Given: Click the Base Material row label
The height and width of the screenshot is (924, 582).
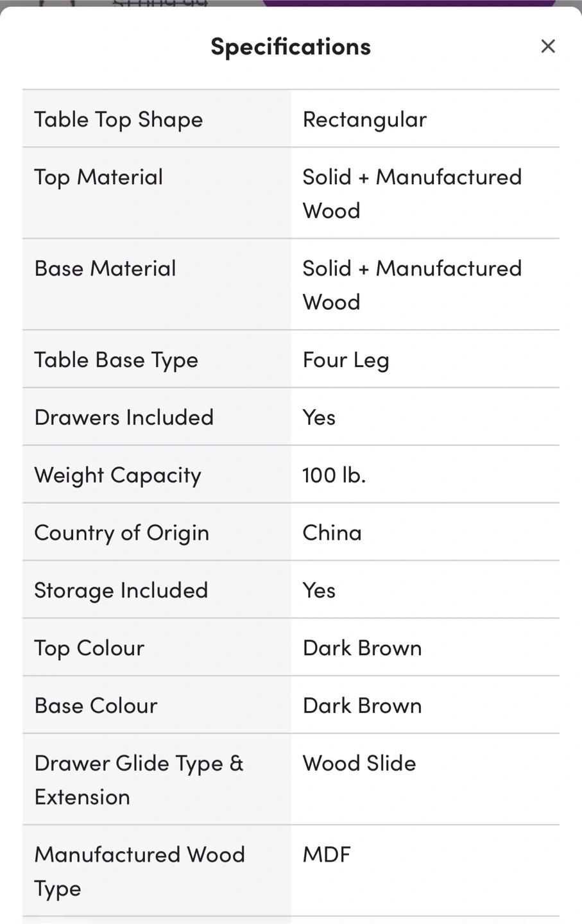Looking at the screenshot, I should [x=105, y=268].
